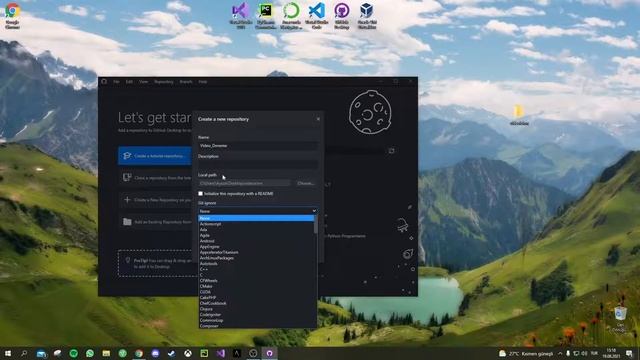
Task: Close the Create a new repository dialog
Action: [x=318, y=119]
